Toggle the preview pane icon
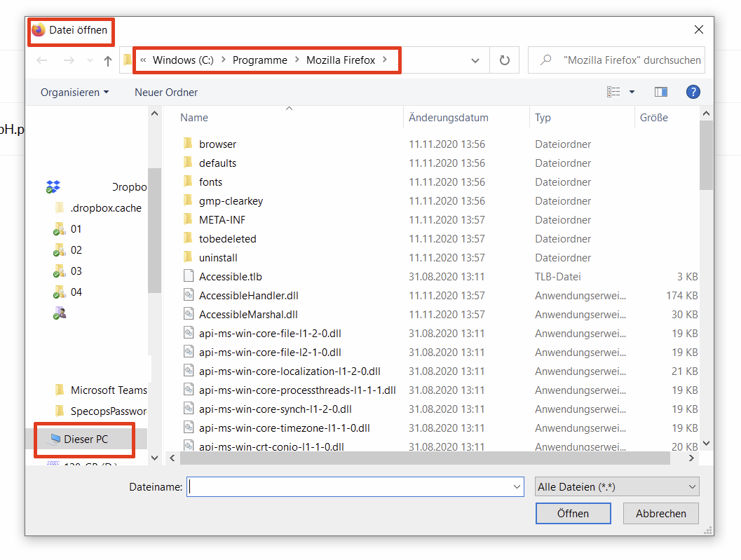The height and width of the screenshot is (560, 741). pos(660,92)
